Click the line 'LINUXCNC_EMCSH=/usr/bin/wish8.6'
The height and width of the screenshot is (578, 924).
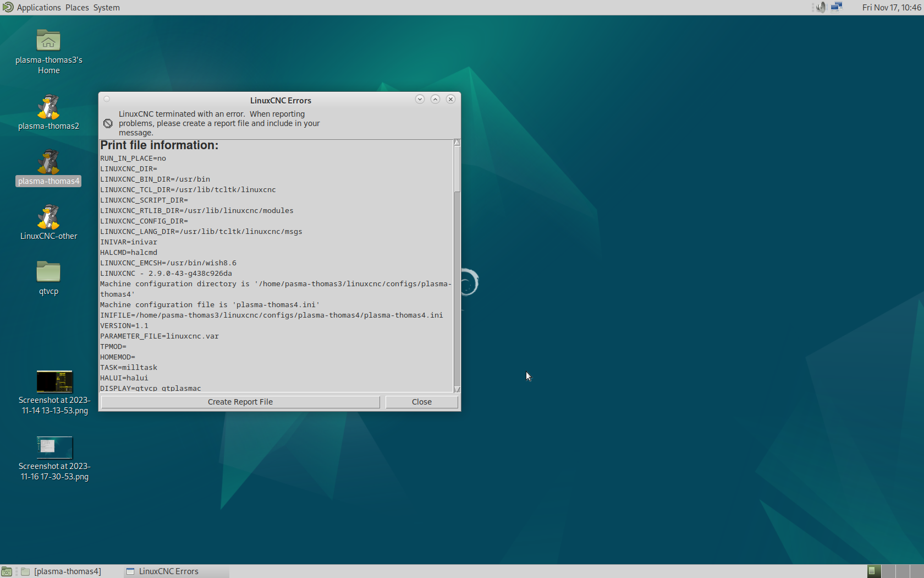pyautogui.click(x=168, y=263)
